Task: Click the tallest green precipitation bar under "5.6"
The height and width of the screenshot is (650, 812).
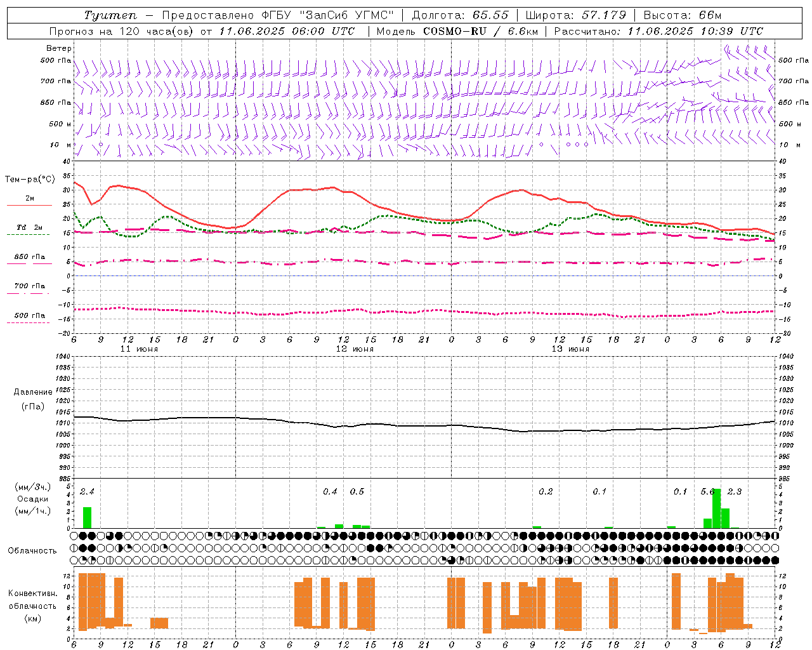Action: click(x=716, y=508)
